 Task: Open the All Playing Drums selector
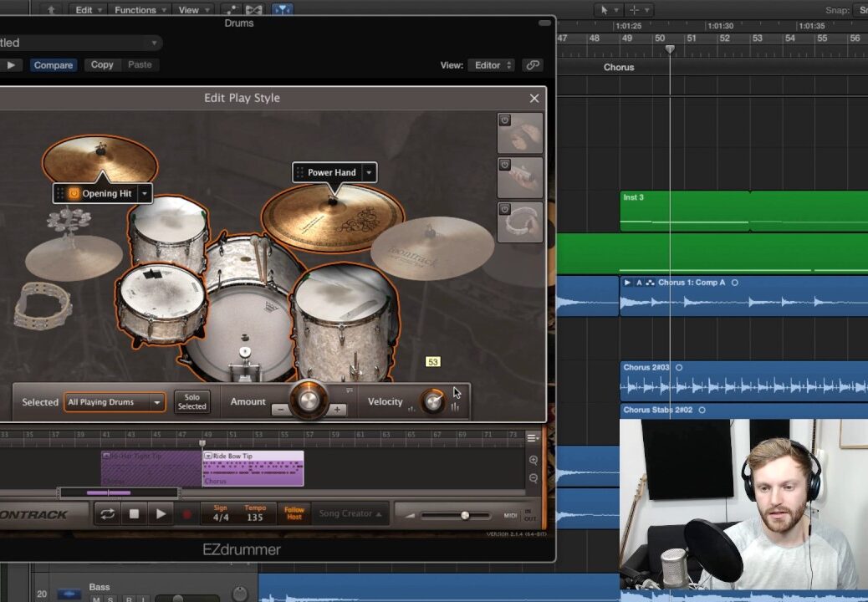(x=115, y=402)
